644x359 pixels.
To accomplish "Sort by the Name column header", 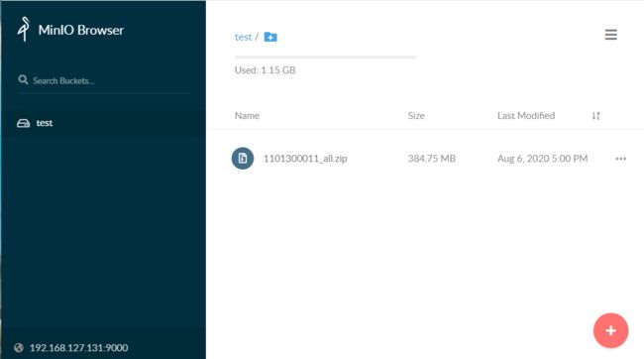I will tap(247, 116).
